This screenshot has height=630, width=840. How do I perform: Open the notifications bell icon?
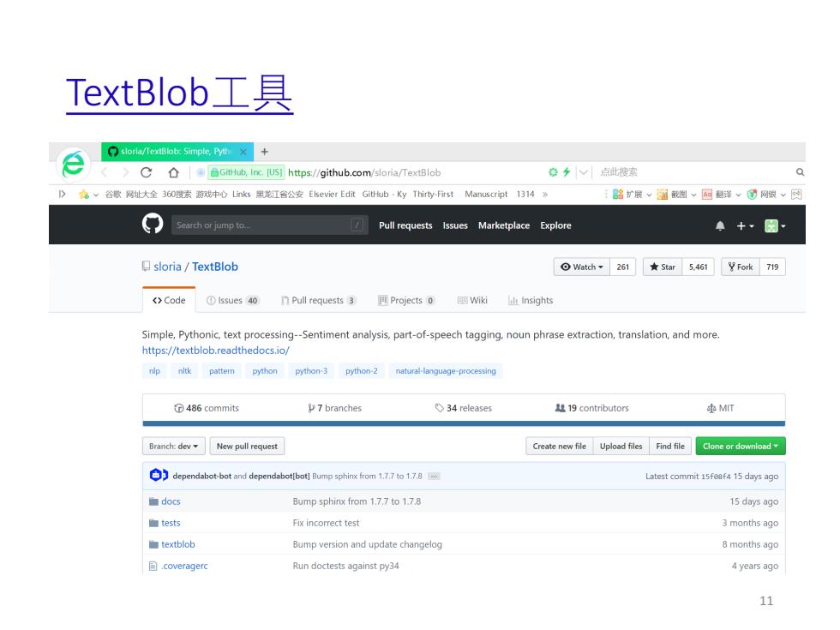720,226
